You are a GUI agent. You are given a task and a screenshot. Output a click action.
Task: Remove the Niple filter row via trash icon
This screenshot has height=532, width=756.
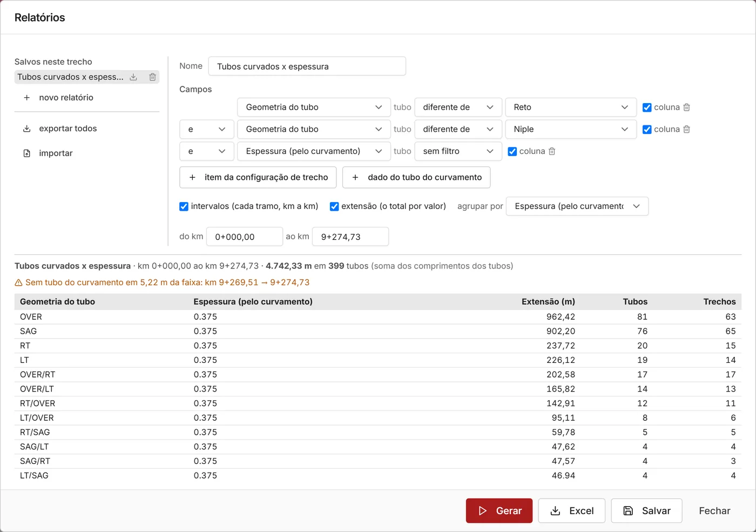coord(687,130)
